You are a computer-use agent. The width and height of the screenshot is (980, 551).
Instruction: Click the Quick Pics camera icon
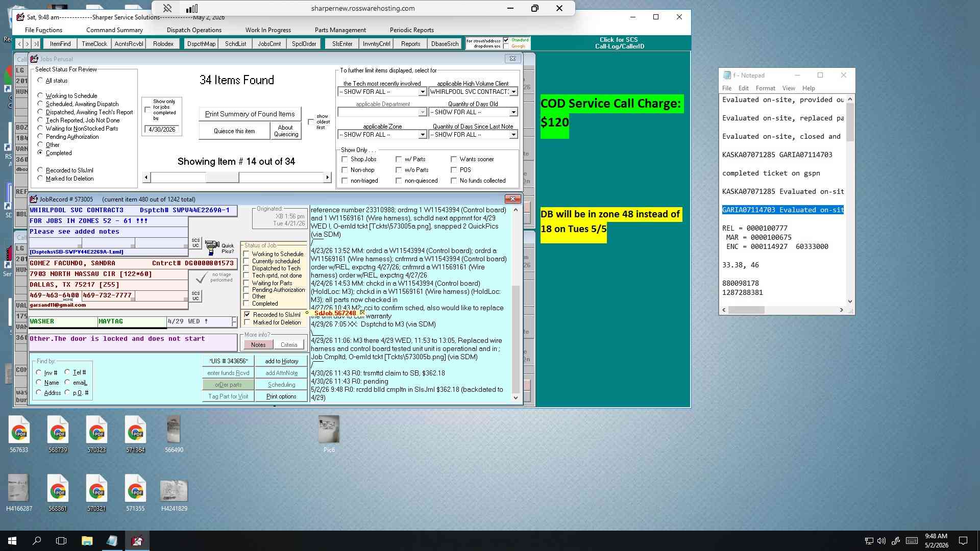click(x=212, y=248)
